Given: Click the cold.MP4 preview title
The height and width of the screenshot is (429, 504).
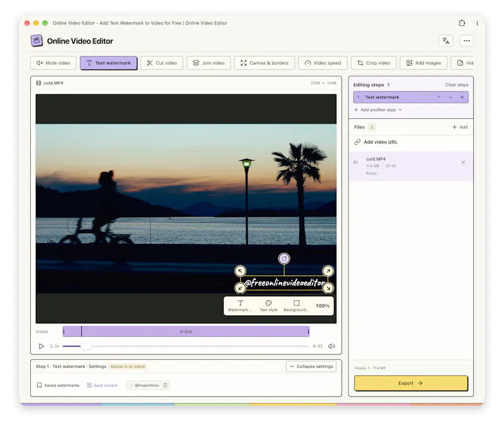Looking at the screenshot, I should (54, 83).
